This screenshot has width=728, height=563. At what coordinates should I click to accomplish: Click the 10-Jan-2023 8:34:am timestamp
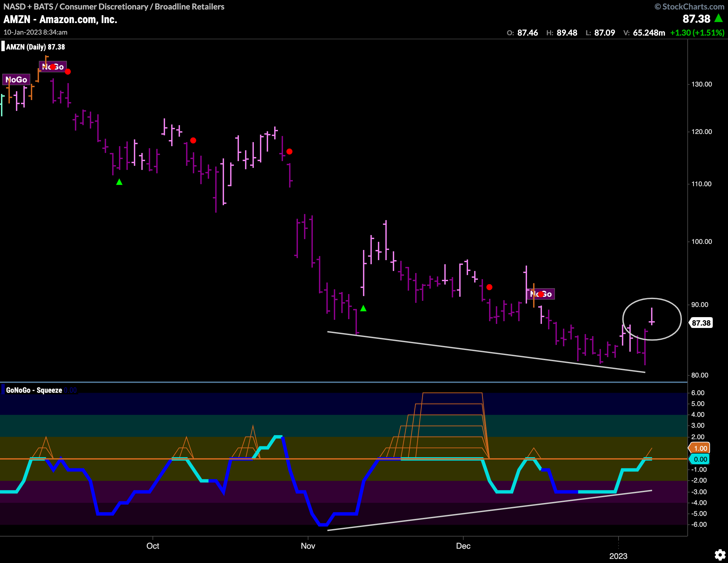pyautogui.click(x=36, y=32)
